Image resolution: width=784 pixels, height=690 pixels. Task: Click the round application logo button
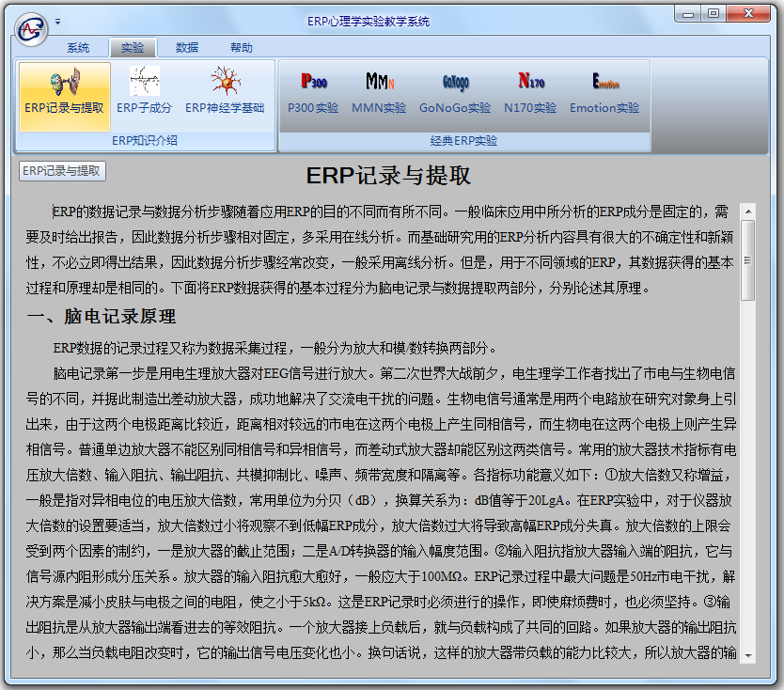(x=31, y=30)
